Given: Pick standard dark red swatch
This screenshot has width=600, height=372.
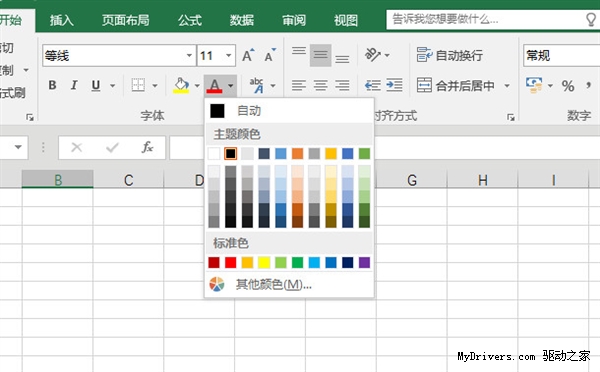Looking at the screenshot, I should [x=214, y=263].
